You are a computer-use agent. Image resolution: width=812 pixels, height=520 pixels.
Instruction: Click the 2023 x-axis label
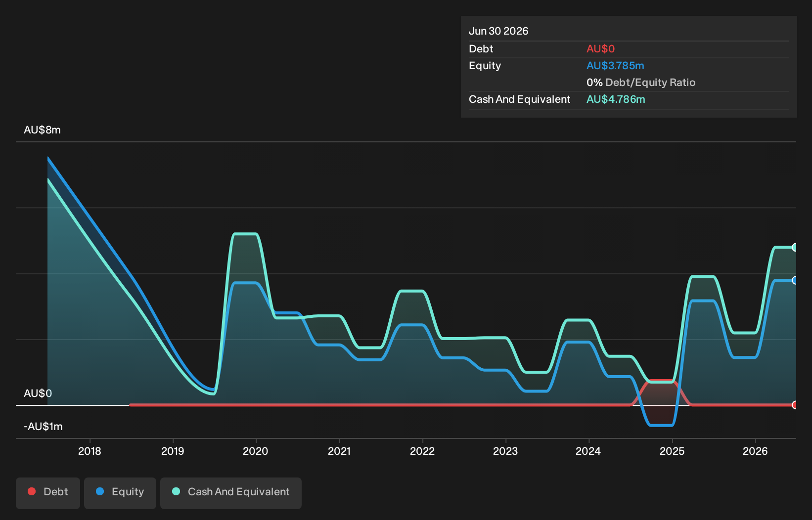505,451
